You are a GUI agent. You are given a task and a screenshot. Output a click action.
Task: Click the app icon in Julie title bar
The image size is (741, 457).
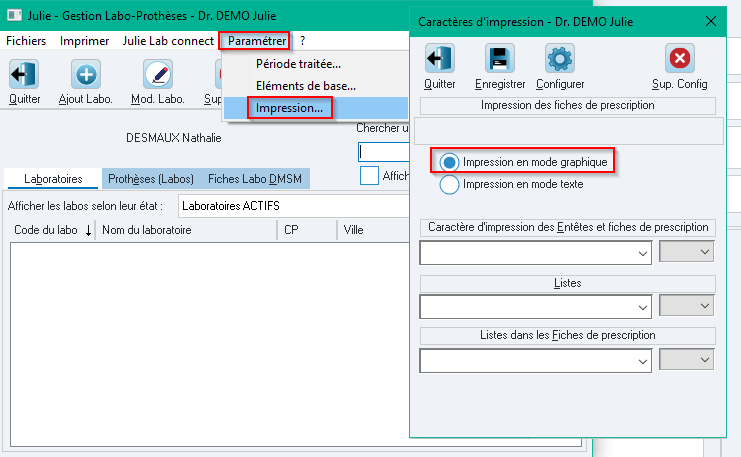(14, 16)
